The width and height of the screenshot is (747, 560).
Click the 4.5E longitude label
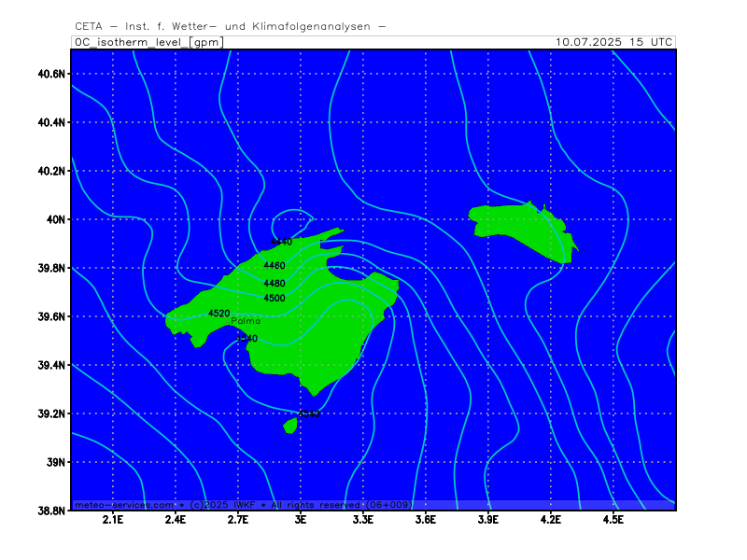[x=613, y=520]
